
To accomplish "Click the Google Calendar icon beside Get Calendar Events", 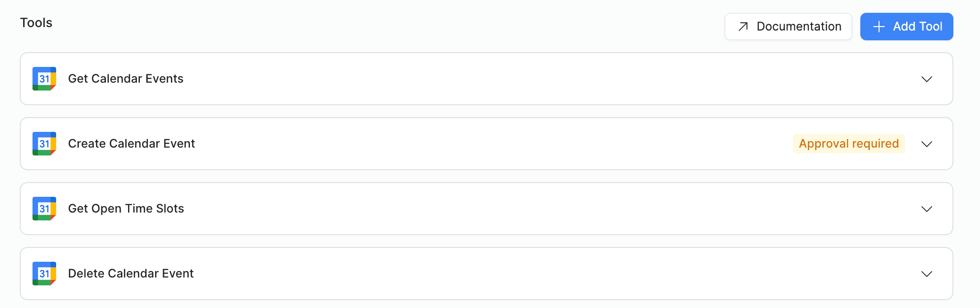I will point(44,79).
